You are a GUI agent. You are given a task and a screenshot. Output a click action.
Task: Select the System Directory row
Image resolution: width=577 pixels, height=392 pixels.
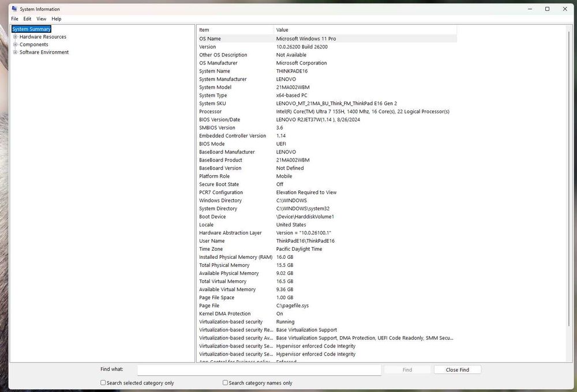coord(327,209)
